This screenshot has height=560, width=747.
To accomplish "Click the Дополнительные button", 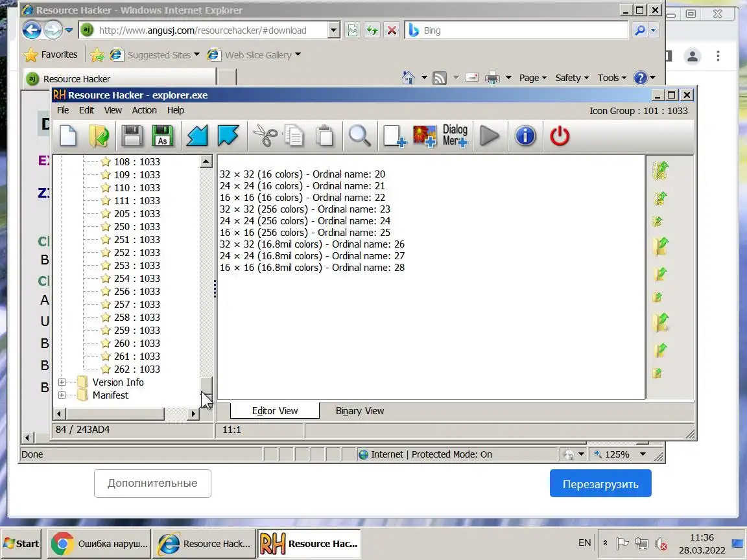I will (x=152, y=484).
